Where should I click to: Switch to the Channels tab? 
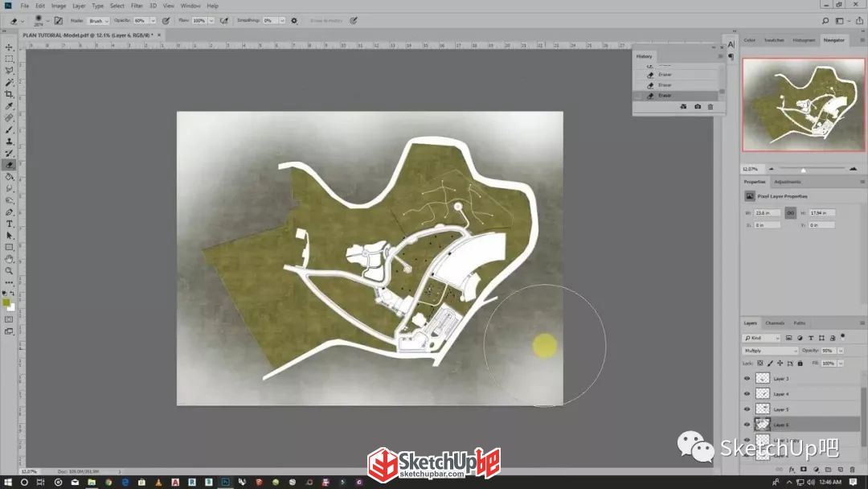775,323
